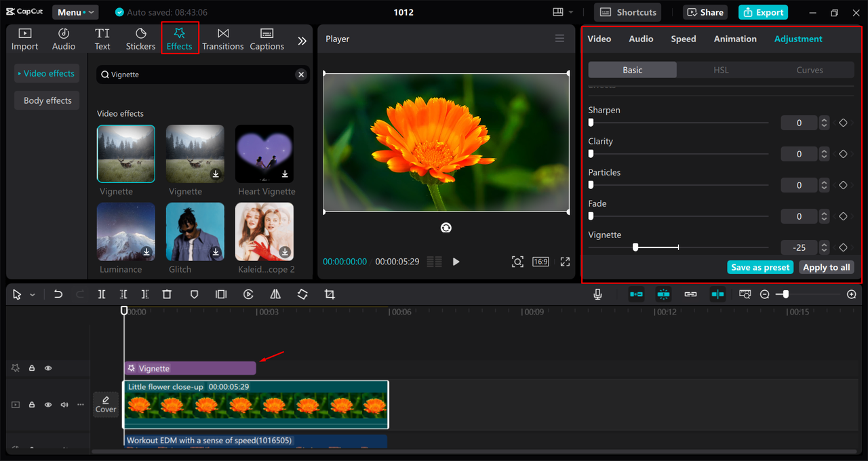Add keyframe for Clarity
Viewport: 868px width, 461px height.
coord(843,154)
